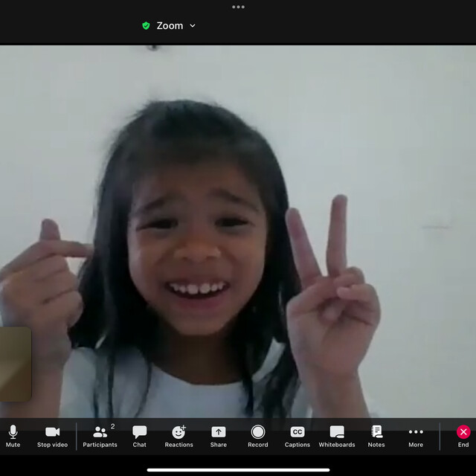Open Reactions emoji picker
476x476 pixels.
pyautogui.click(x=178, y=437)
